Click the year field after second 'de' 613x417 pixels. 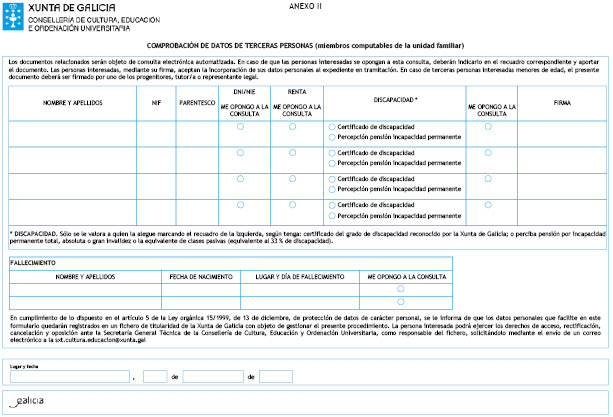(x=276, y=377)
